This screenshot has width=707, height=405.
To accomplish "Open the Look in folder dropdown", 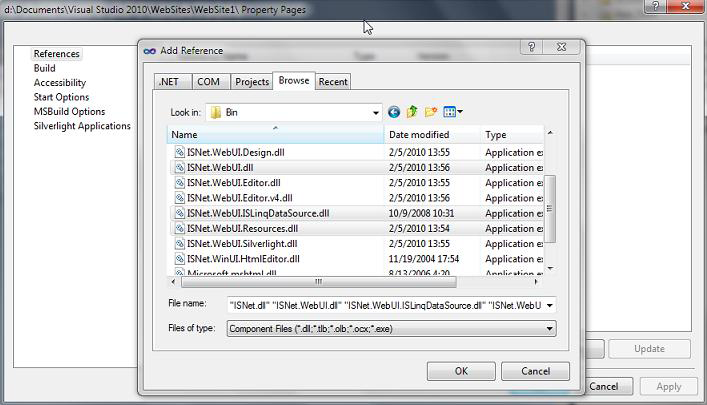I will pos(376,113).
